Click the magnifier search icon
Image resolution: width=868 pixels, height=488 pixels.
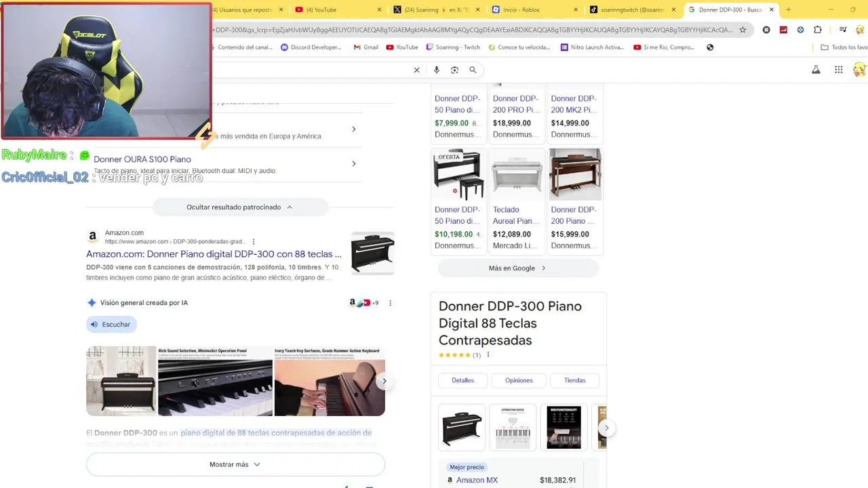click(473, 70)
